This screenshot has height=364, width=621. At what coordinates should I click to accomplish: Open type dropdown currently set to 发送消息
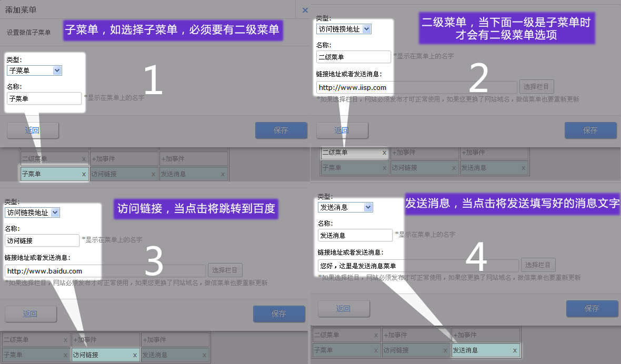click(x=345, y=207)
